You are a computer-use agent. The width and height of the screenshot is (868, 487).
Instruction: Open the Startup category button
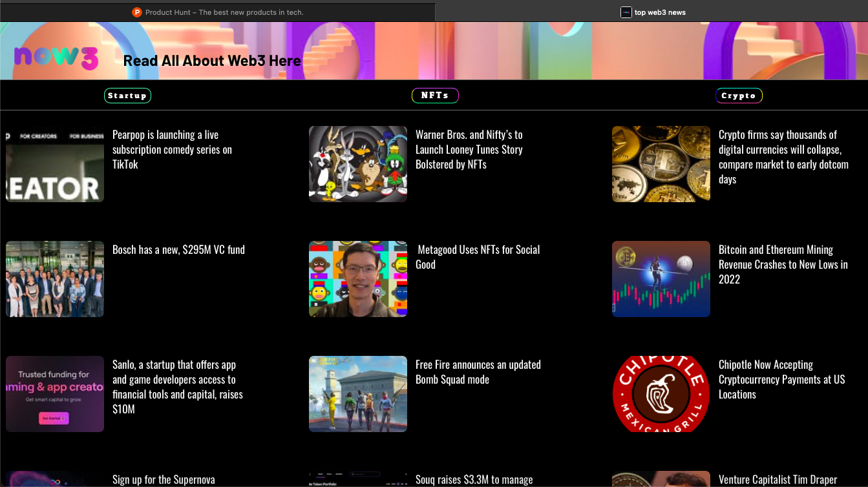(127, 96)
